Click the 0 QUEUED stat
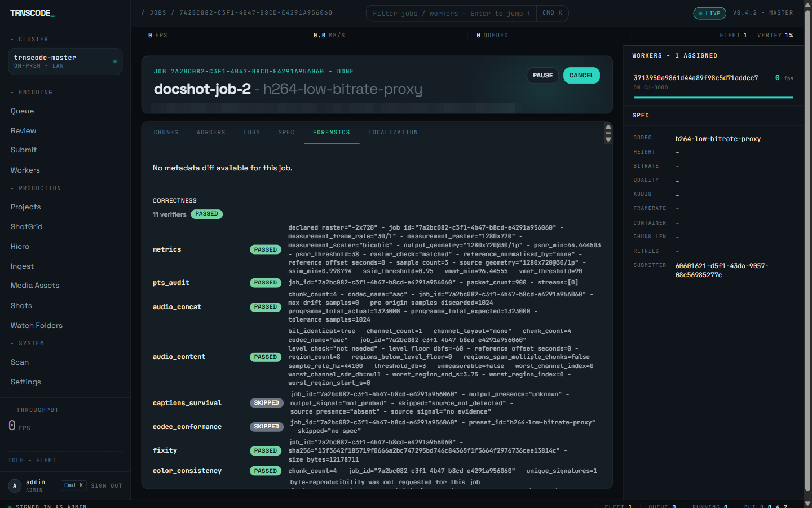Screen dimensions: 812x508 click(492, 36)
